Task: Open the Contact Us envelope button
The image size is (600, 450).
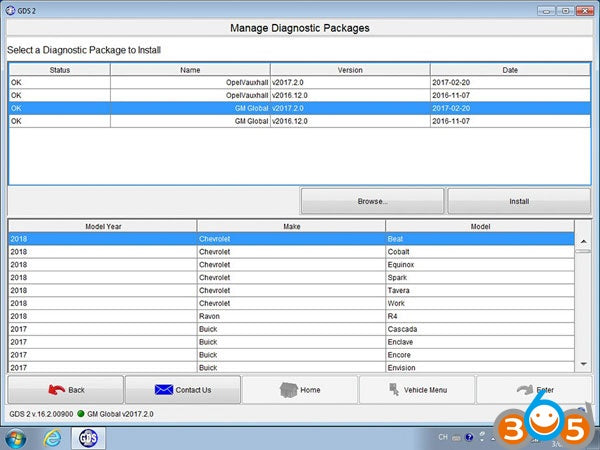Action: click(x=183, y=390)
